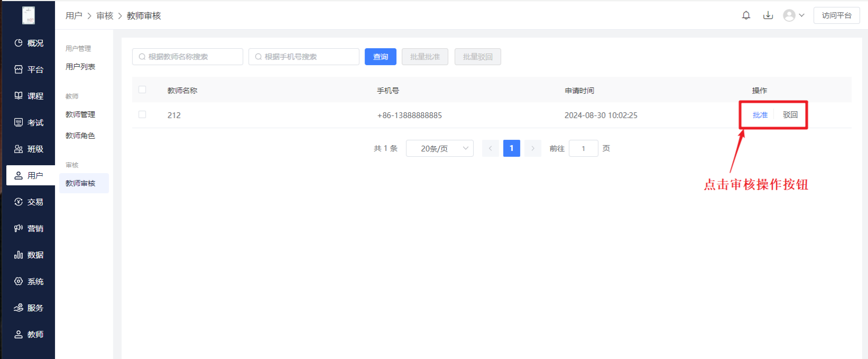Open 教师管理 in the submenu

80,114
